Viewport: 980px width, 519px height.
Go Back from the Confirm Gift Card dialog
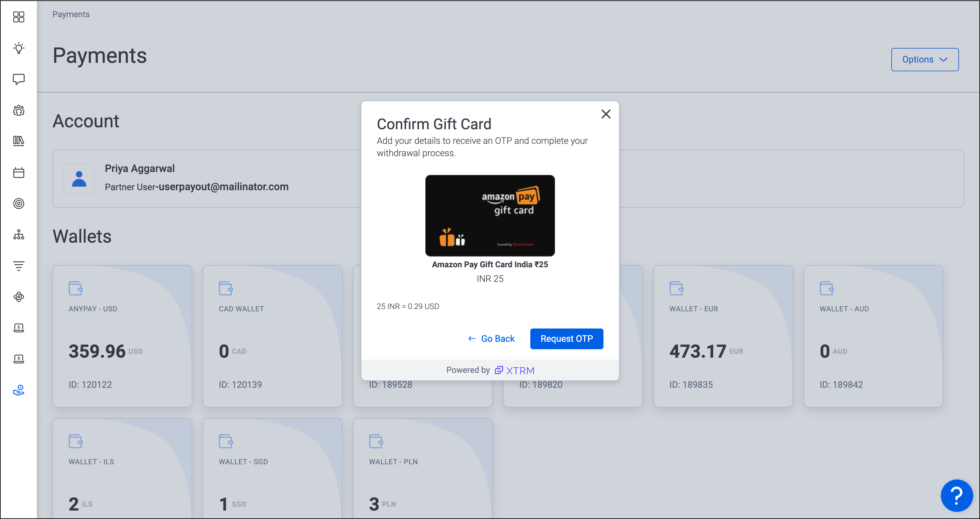coord(491,339)
